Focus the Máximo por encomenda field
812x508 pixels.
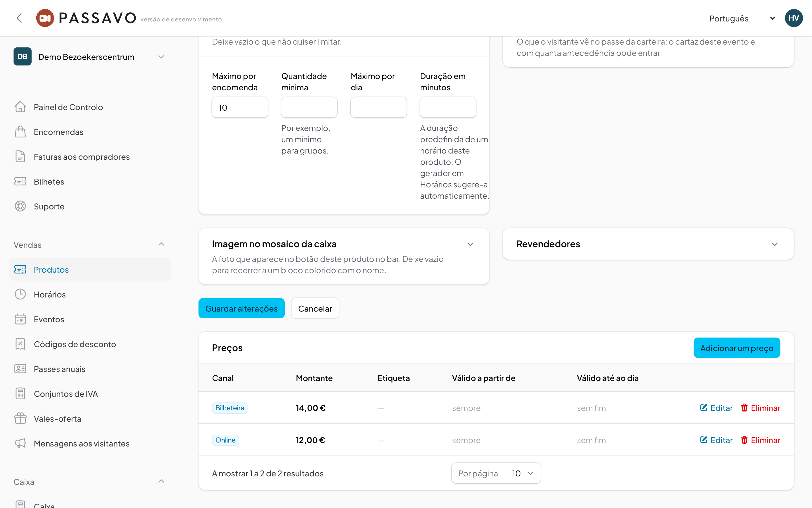[240, 107]
